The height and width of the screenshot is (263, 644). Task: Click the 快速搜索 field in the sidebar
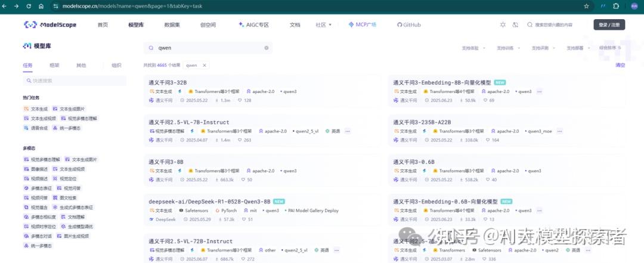coord(75,81)
